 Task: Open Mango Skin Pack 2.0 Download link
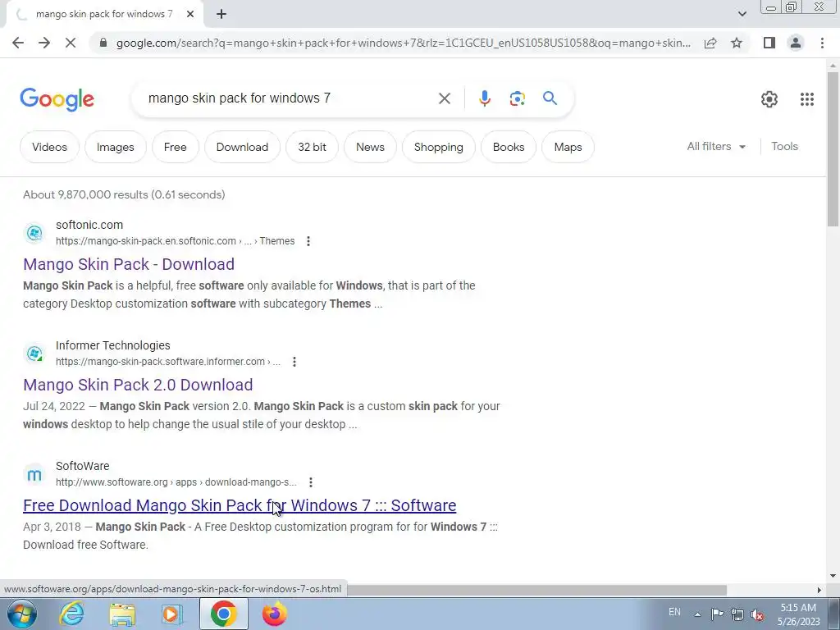coord(138,385)
